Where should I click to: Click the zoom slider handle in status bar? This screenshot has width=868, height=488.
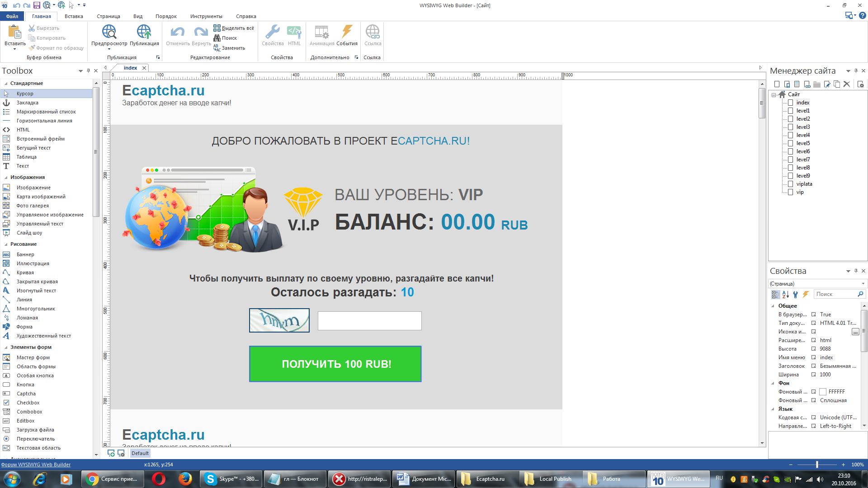817,465
